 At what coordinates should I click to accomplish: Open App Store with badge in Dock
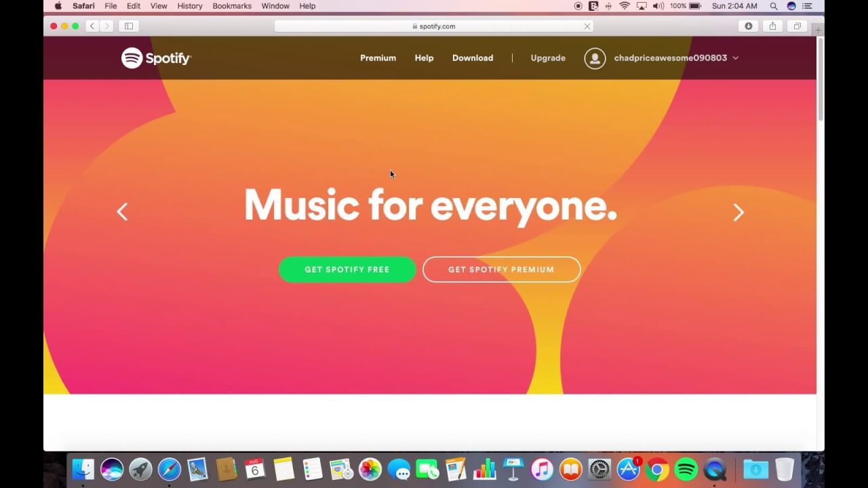629,469
